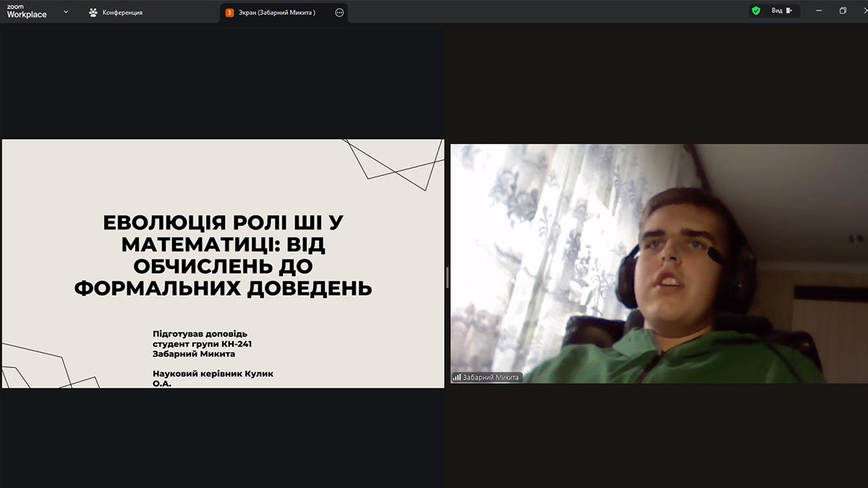Minimize the Zoom window

(819, 11)
